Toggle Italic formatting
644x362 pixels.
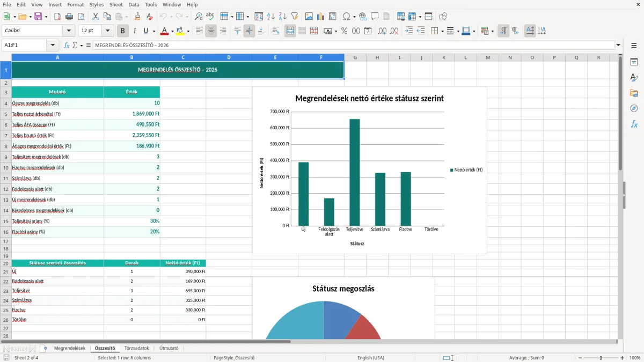(x=134, y=31)
